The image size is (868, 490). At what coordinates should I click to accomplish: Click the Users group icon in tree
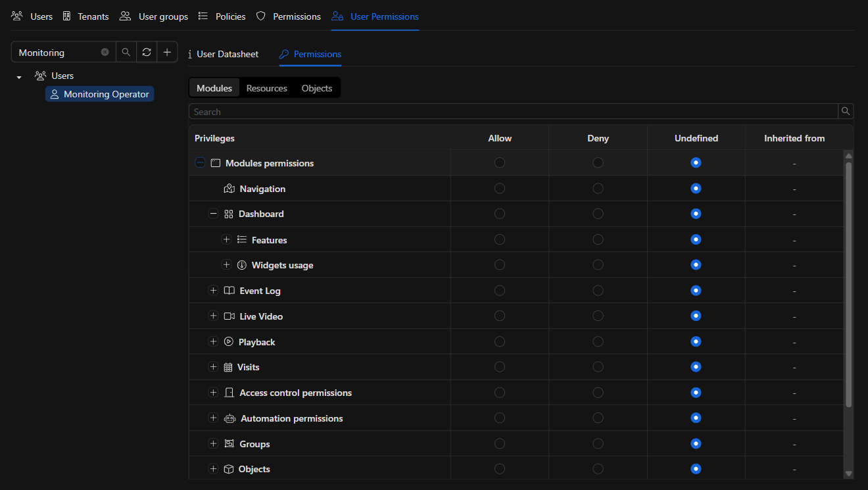click(x=41, y=76)
